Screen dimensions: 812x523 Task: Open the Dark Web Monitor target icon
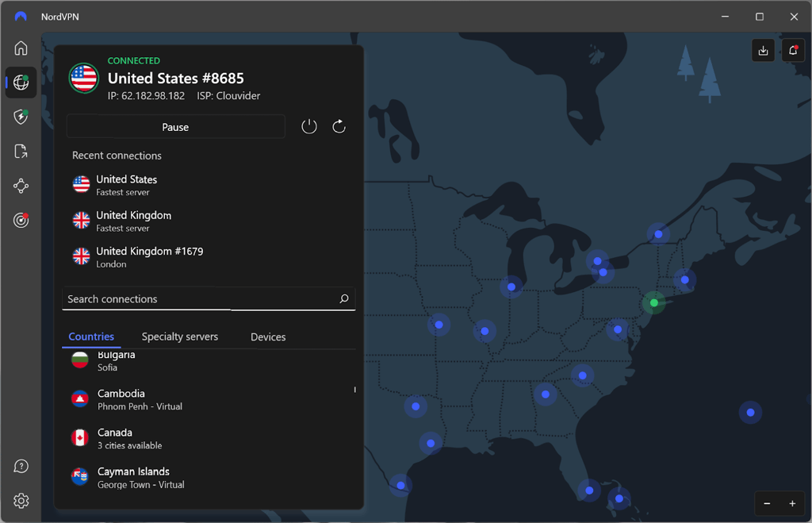(x=21, y=221)
